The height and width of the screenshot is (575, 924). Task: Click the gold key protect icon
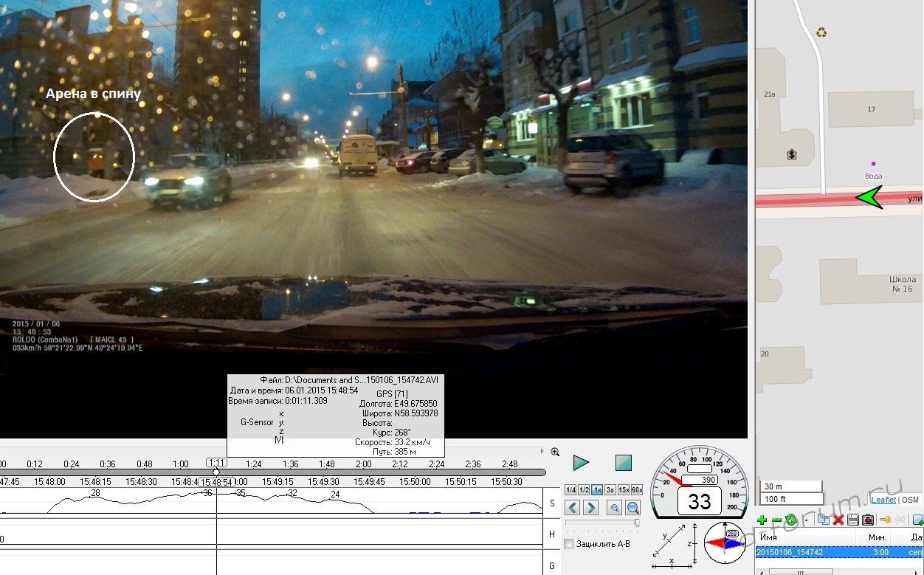(x=885, y=520)
